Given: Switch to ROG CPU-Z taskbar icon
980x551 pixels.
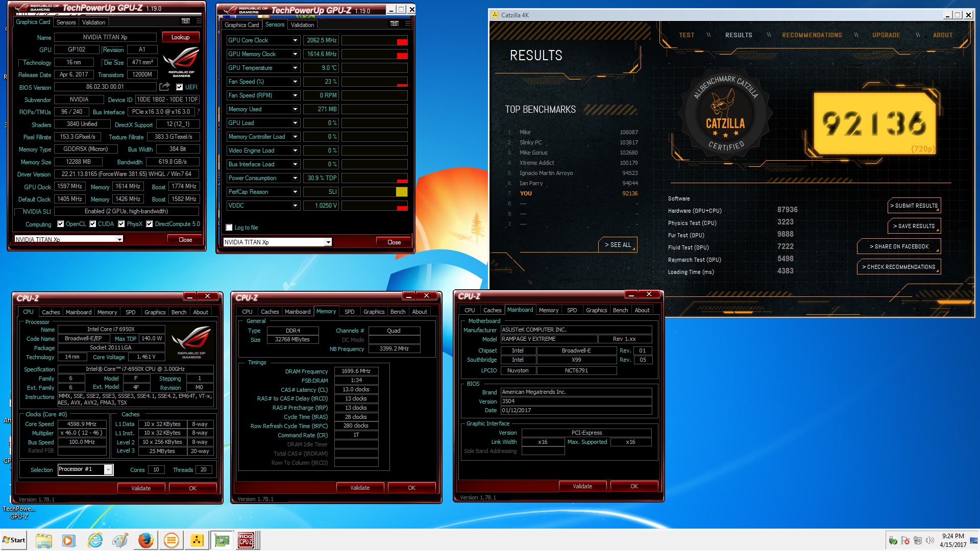Looking at the screenshot, I should (247, 540).
